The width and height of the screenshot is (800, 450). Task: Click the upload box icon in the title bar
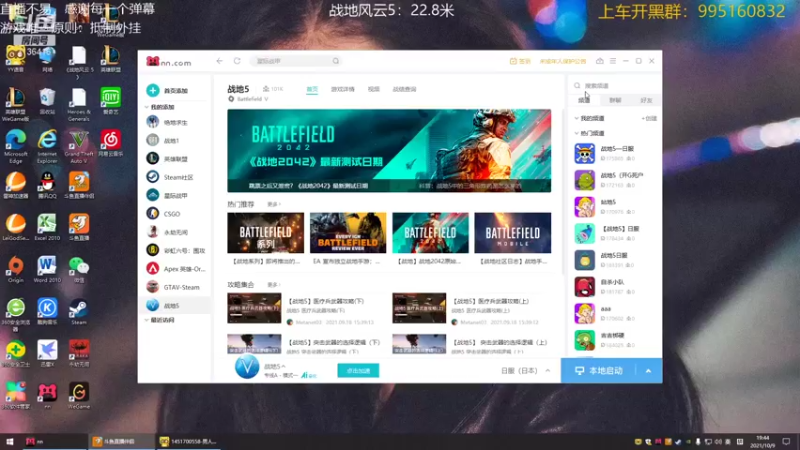599,61
